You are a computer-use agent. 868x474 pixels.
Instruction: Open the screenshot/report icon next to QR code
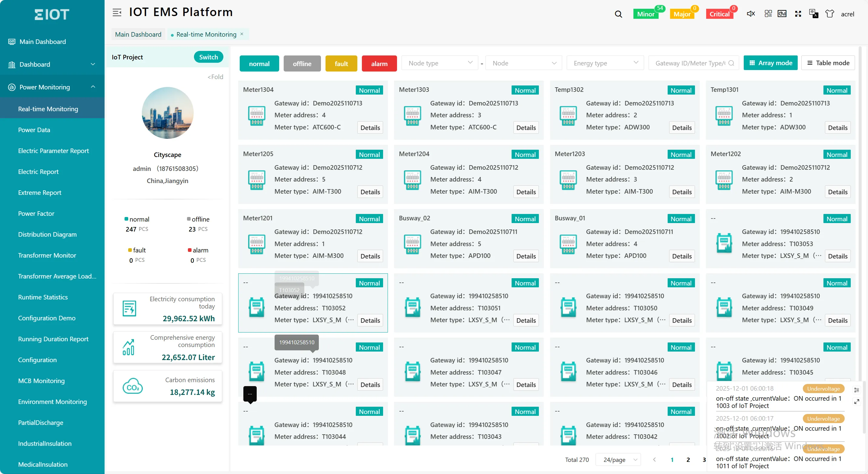[x=782, y=13]
